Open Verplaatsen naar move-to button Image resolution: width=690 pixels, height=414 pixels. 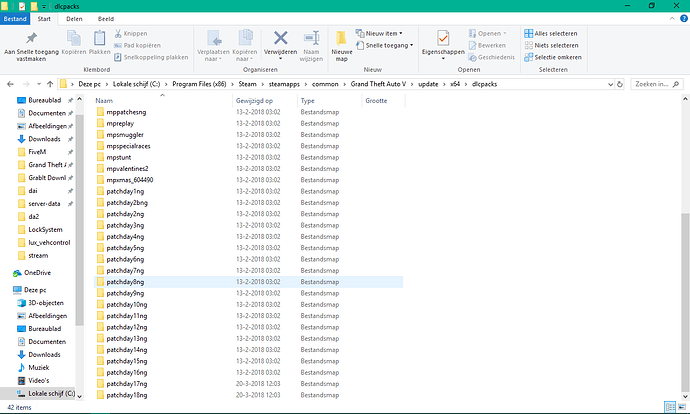213,45
